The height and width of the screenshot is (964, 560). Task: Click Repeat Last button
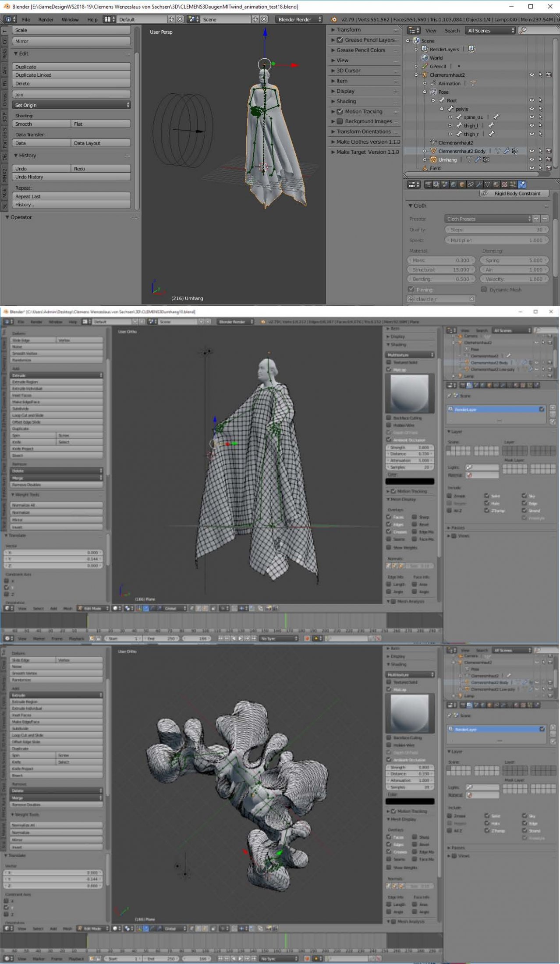tap(71, 196)
